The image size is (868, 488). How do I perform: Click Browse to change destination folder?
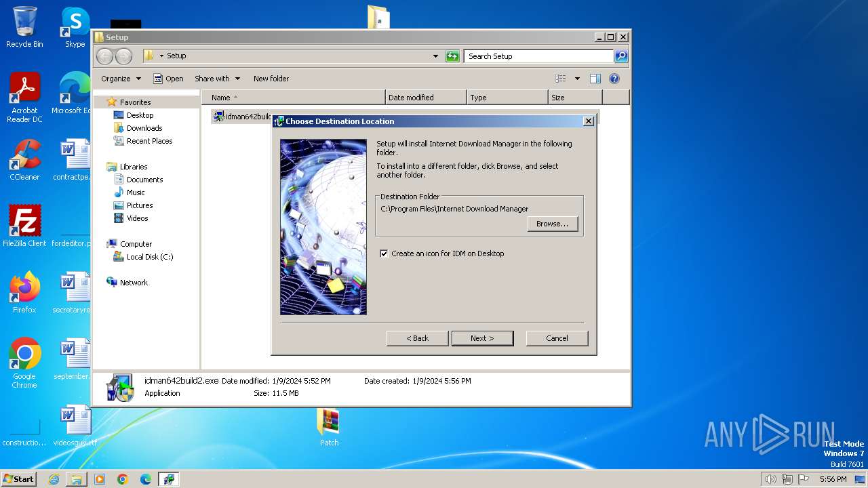click(552, 224)
